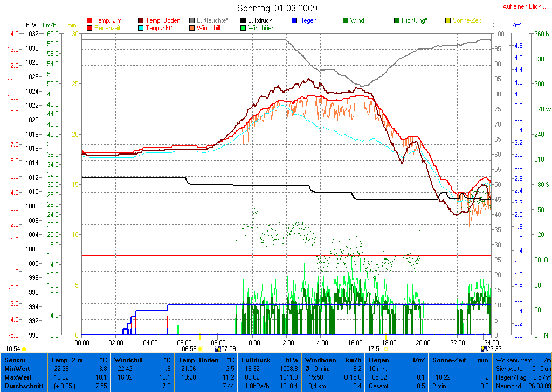Click the red Temp. 2 m legend swatch
Image resolution: width=552 pixels, height=392 pixels.
pos(89,20)
